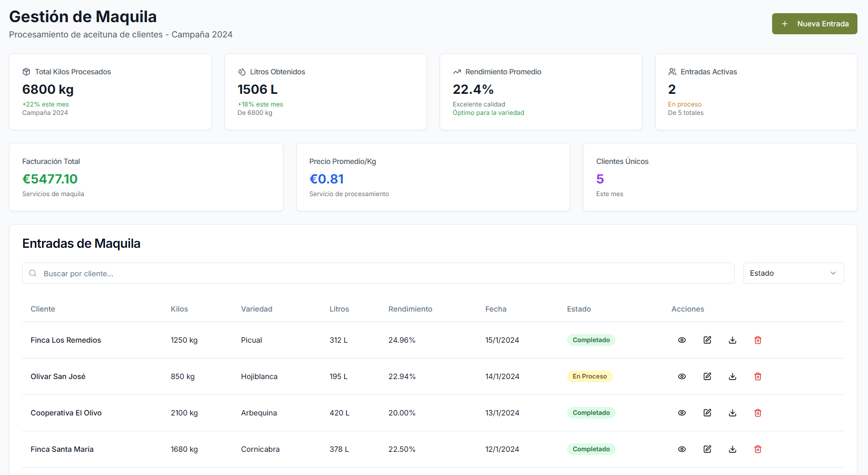Edit the Olivar San José entry

coord(707,376)
